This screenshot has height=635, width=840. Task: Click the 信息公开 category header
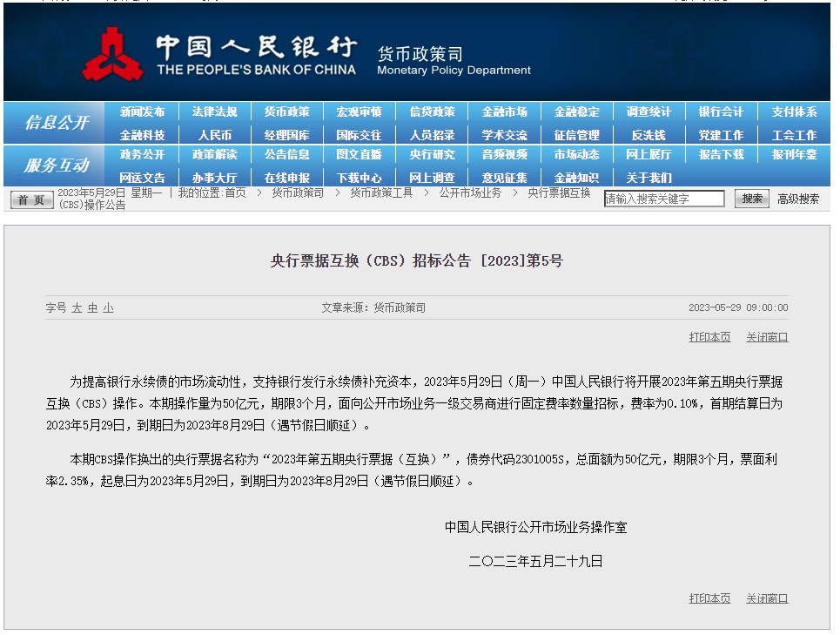click(x=57, y=123)
